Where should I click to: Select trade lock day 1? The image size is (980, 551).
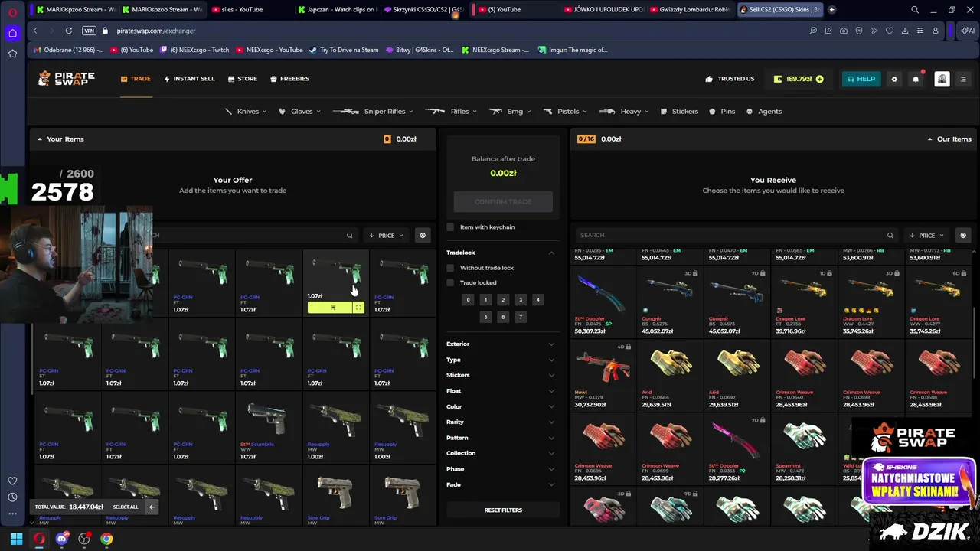click(x=485, y=300)
